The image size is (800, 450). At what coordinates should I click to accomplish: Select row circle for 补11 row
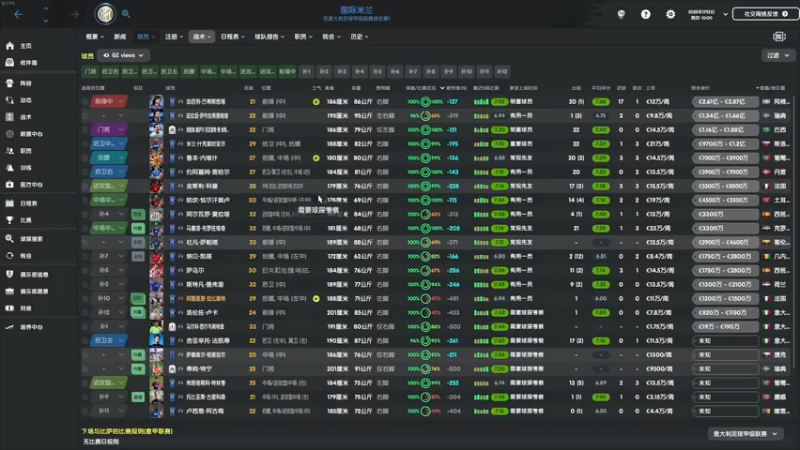(85, 411)
